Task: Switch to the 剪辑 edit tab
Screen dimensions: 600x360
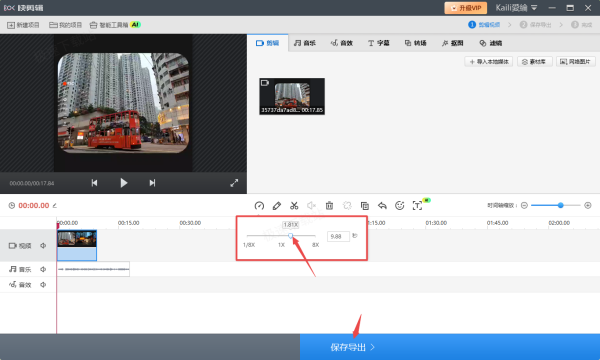Action: [267, 43]
